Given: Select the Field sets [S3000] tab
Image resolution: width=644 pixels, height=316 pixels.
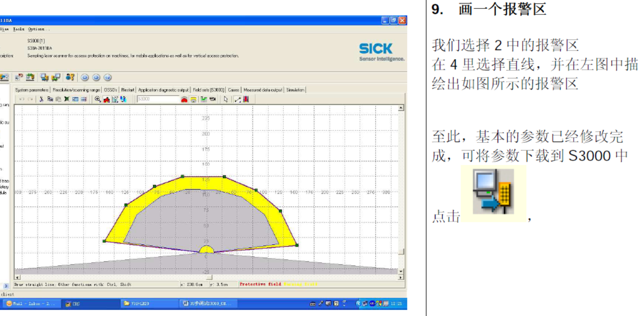Looking at the screenshot, I should (x=209, y=89).
